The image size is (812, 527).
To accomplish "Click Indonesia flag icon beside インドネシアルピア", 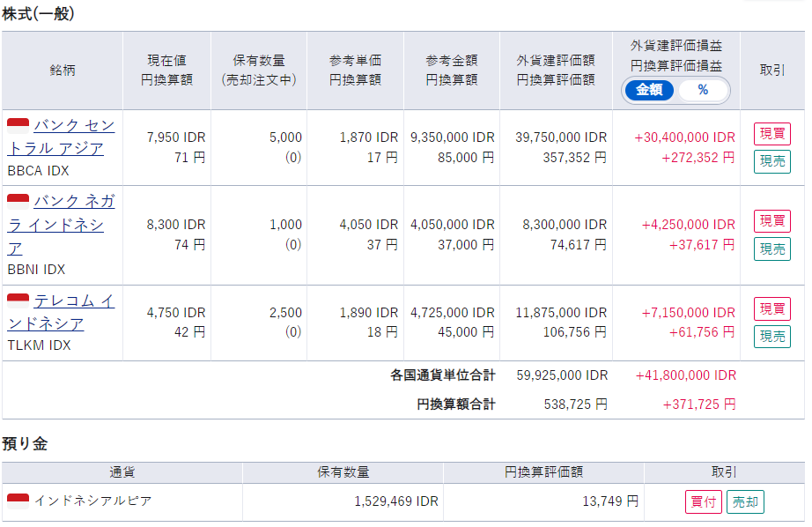I will click(x=18, y=501).
